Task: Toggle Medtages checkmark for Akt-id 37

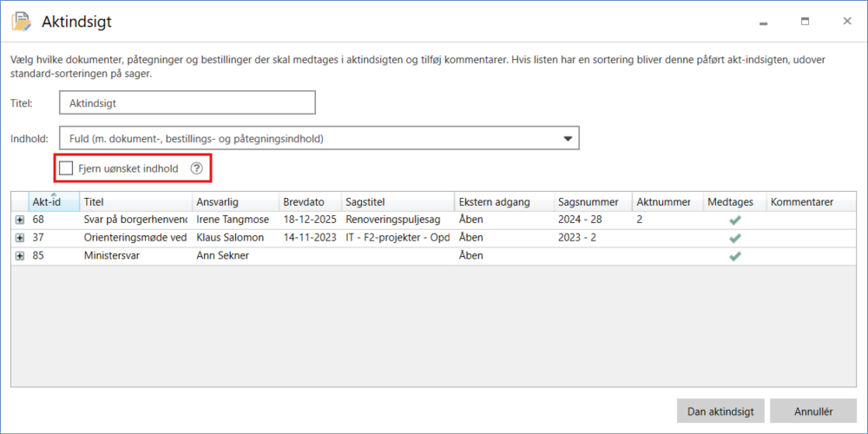Action: tap(734, 238)
